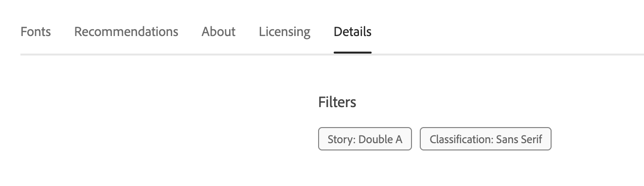644x186 pixels.
Task: Switch to the Fonts tab
Action: click(36, 32)
